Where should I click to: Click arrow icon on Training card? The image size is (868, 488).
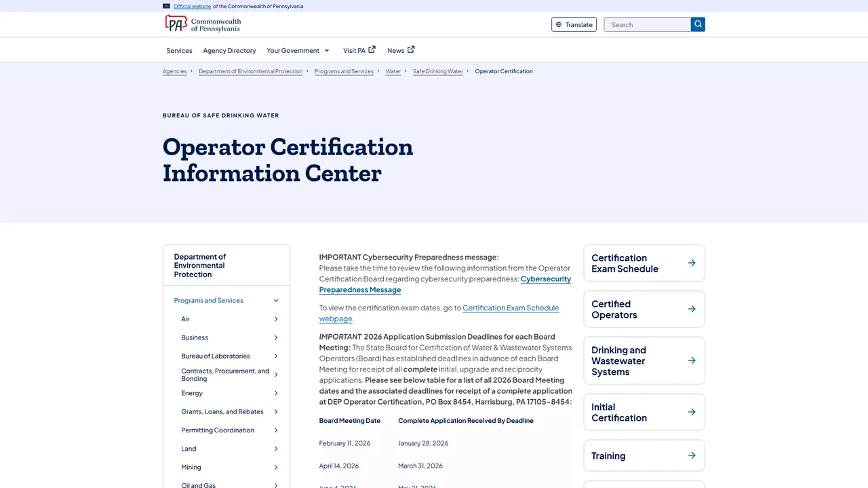[692, 455]
